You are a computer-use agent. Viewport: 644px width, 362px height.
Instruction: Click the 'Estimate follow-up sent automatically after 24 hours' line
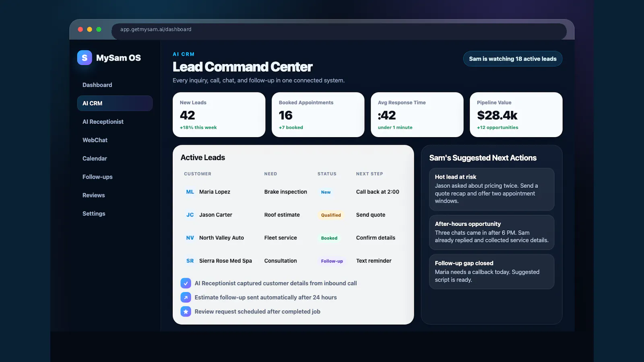point(266,297)
